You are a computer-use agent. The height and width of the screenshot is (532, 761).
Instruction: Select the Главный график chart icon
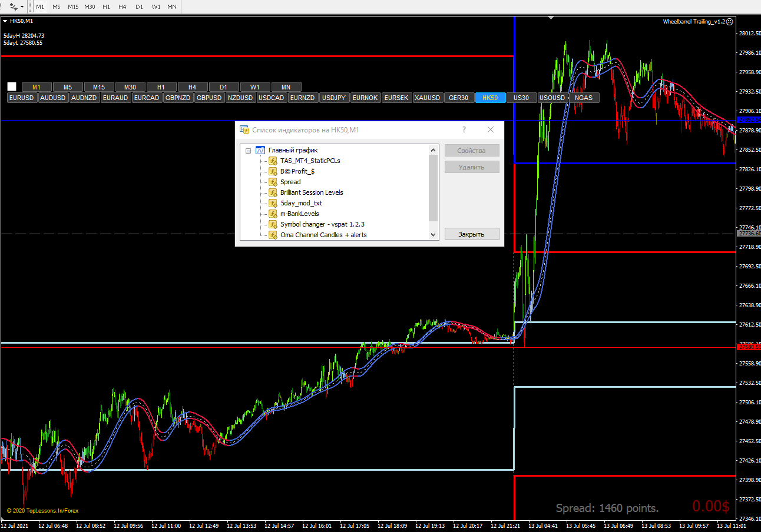260,151
